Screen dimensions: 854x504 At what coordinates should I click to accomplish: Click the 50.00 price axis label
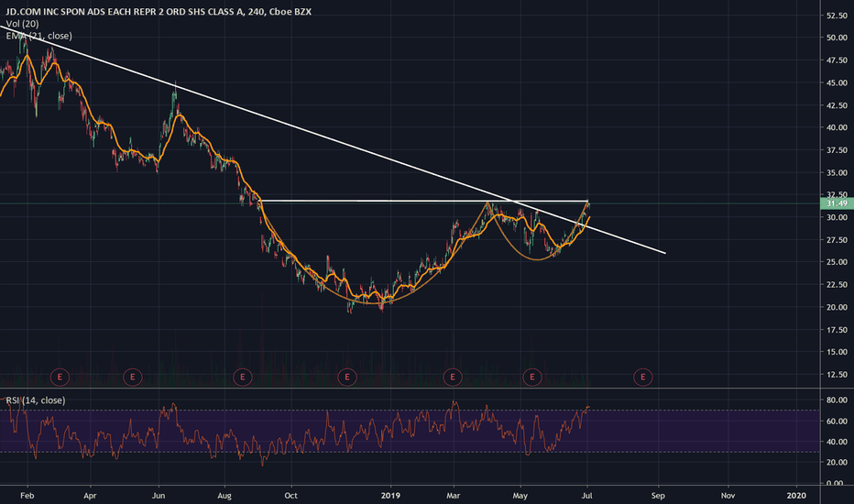(837, 38)
